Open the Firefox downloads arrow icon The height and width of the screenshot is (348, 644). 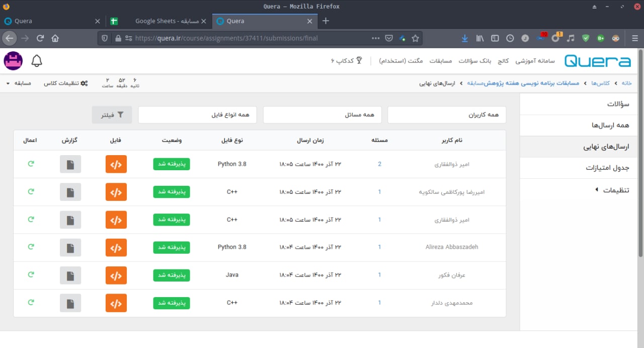464,38
